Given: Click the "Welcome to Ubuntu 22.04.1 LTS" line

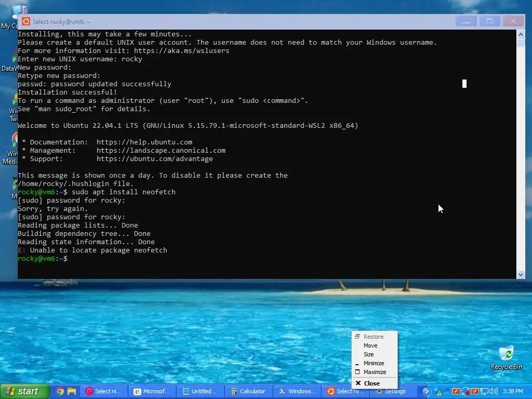Looking at the screenshot, I should [x=188, y=125].
